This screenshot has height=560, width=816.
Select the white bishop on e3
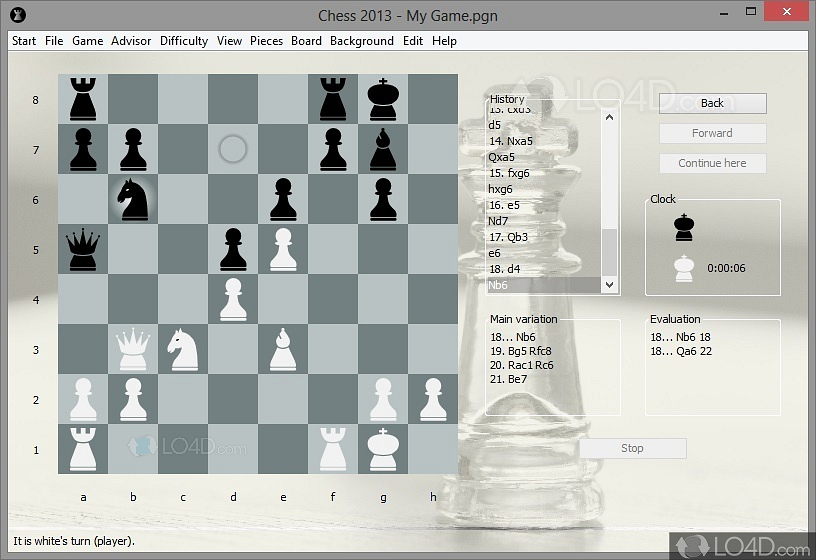(283, 349)
